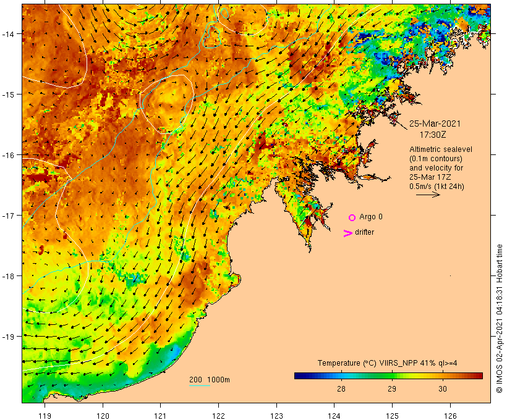507x420 pixels.
Task: Click the longitude label 123
Action: (276, 416)
